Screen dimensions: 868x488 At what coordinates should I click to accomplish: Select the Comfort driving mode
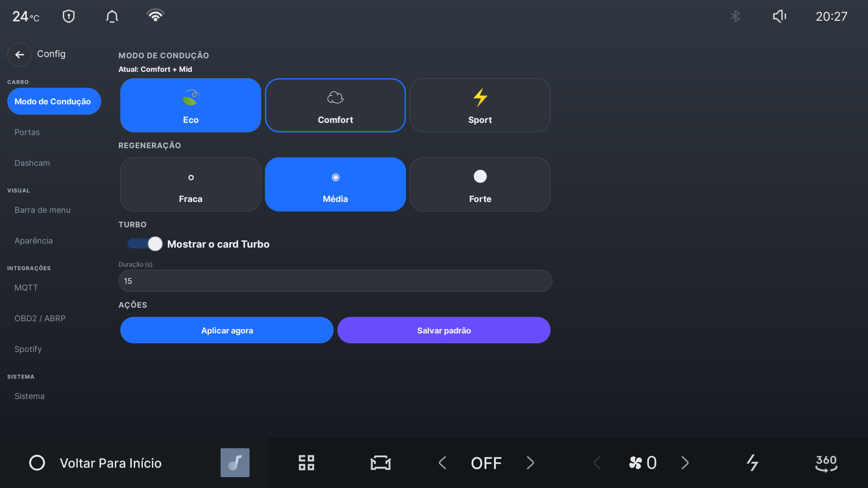click(335, 105)
